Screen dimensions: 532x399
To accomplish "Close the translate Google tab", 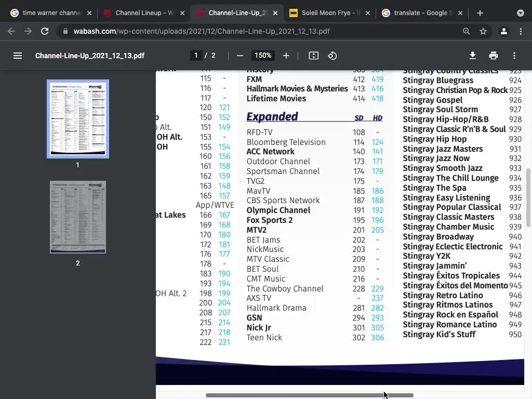I will click(x=460, y=13).
